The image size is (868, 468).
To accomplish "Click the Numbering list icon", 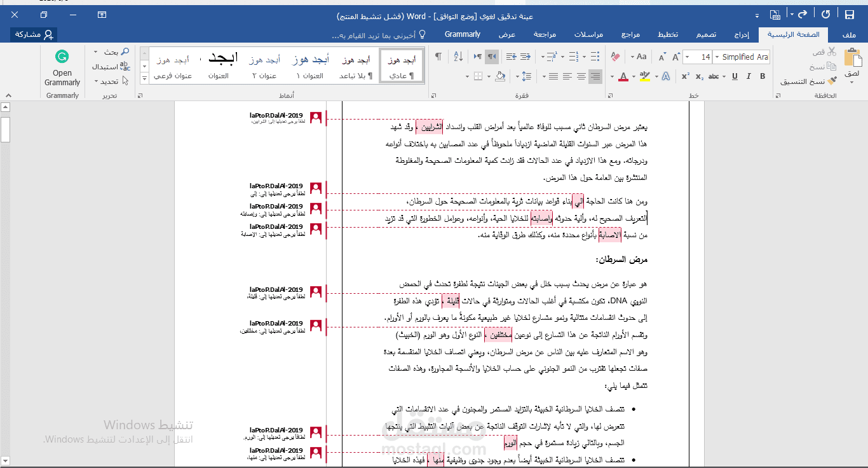I will click(x=574, y=57).
